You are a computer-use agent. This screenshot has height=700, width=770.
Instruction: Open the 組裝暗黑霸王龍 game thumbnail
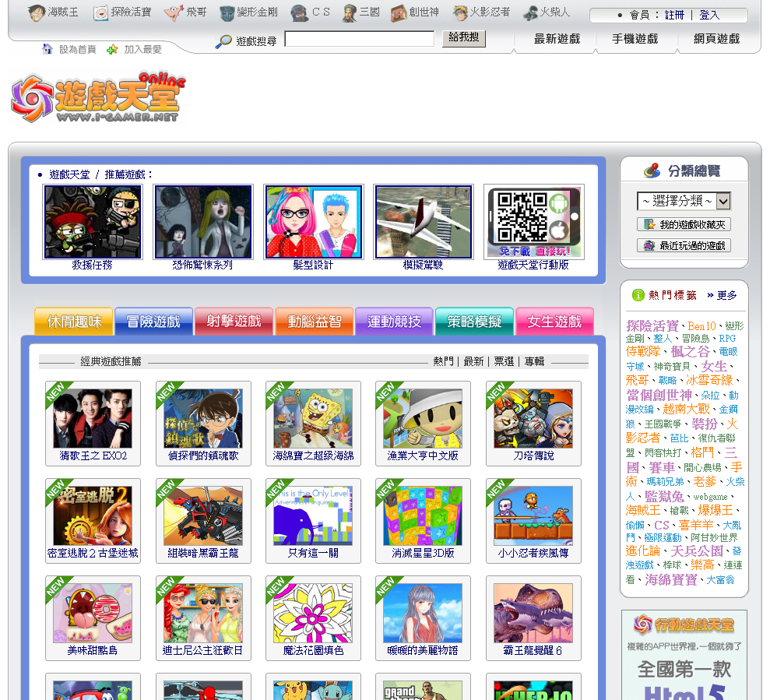pos(202,515)
